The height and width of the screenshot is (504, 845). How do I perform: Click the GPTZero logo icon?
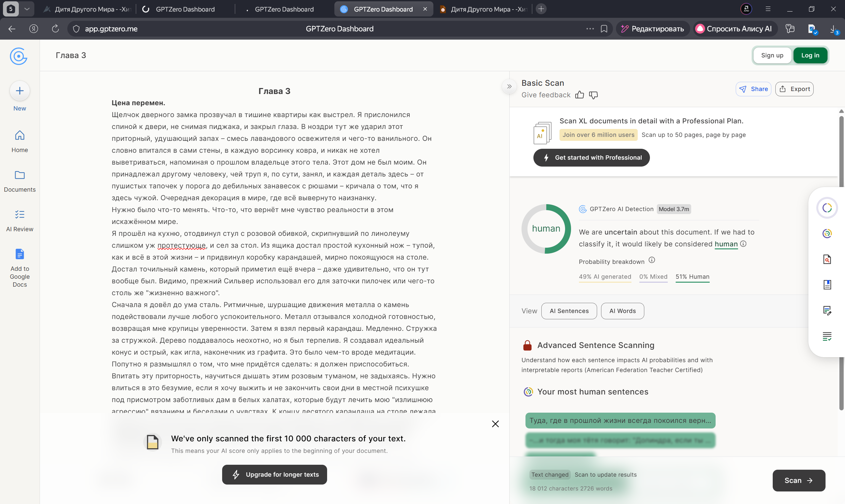(x=18, y=56)
